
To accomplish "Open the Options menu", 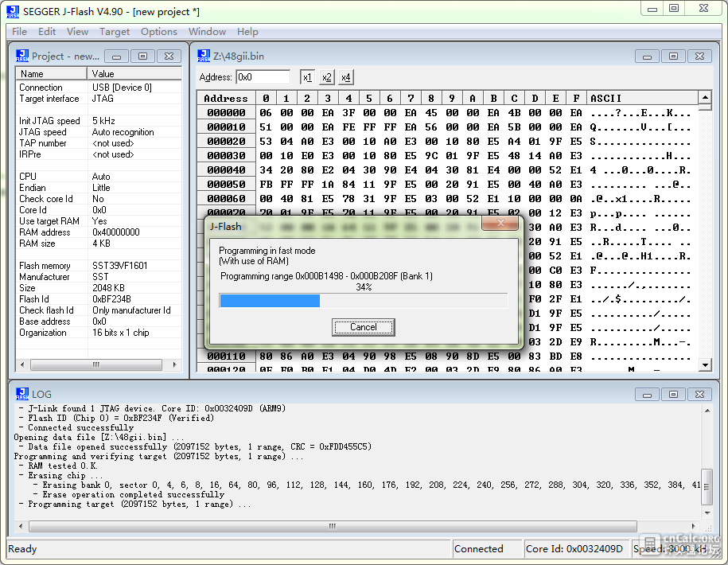I will tap(159, 32).
